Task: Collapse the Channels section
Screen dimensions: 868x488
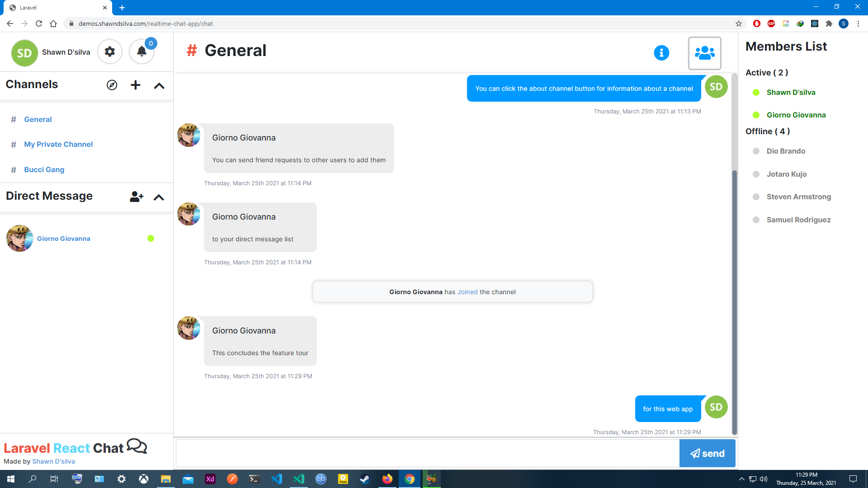Action: click(x=159, y=85)
